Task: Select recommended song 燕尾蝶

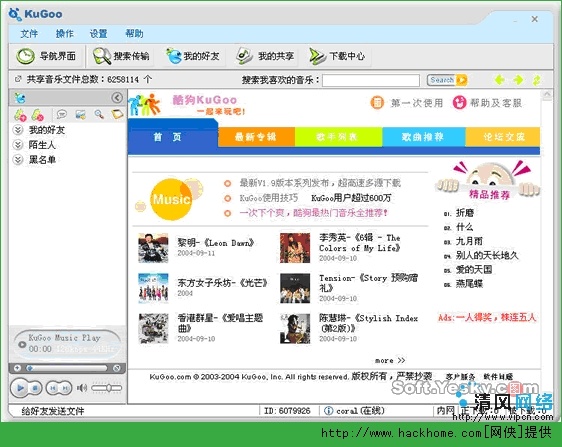Action: click(469, 284)
